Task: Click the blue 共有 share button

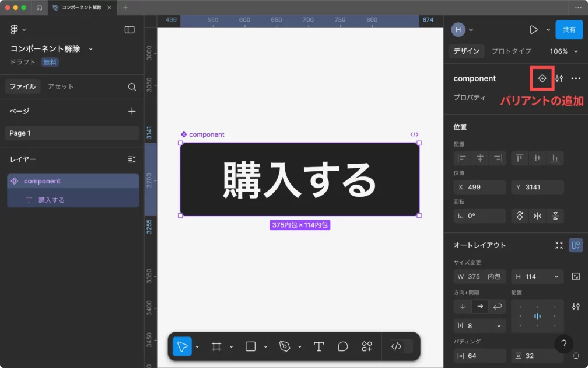Action: pyautogui.click(x=569, y=30)
